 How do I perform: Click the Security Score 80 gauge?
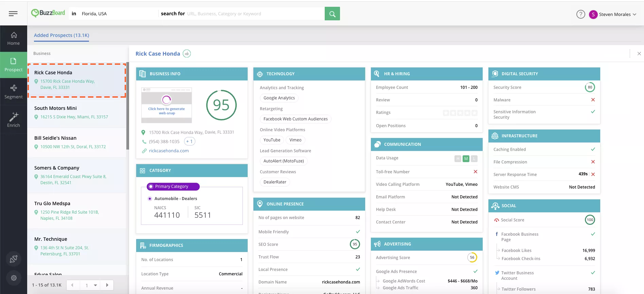(x=590, y=87)
